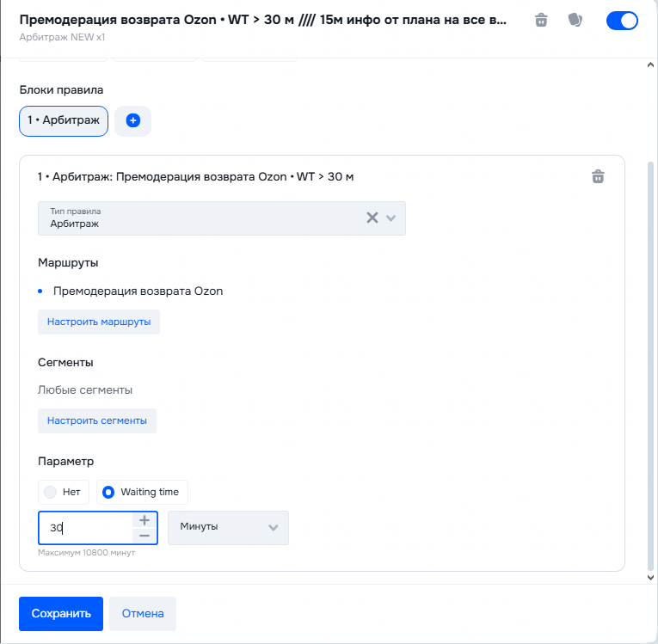The width and height of the screenshot is (658, 644).
Task: Select the '1 • Арбитраж' block tab
Action: [64, 121]
